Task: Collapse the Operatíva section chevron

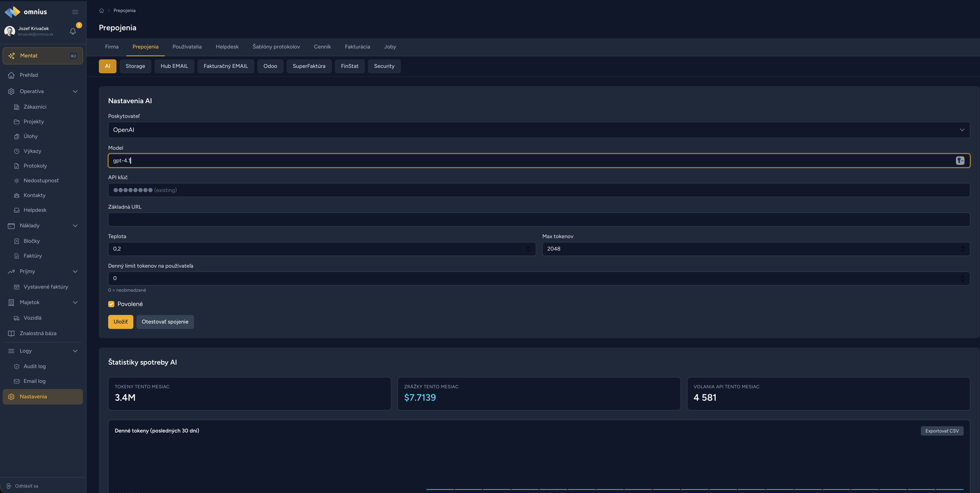Action: click(x=75, y=91)
